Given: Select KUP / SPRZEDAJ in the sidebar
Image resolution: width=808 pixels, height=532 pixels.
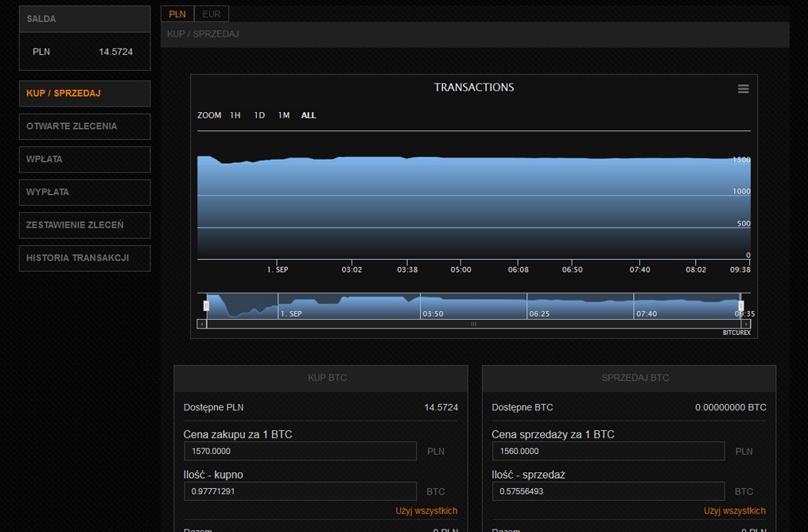Looking at the screenshot, I should click(84, 93).
